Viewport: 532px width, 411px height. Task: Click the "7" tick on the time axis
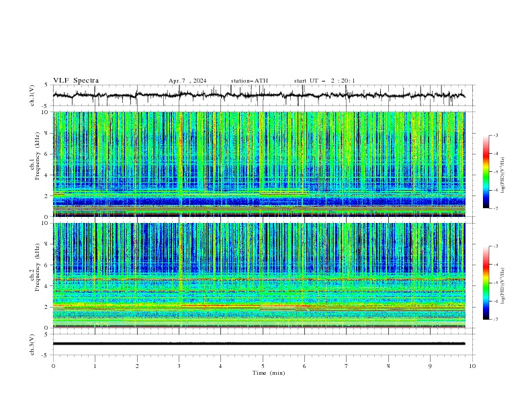tap(347, 366)
